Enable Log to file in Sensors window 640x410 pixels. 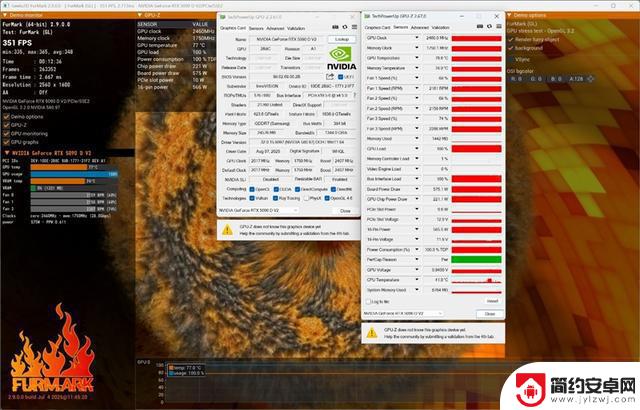click(368, 302)
